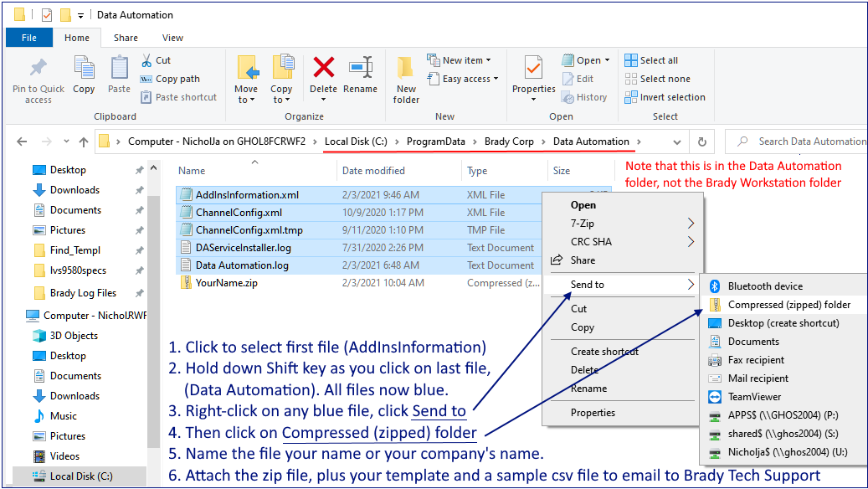Expand the address bar history dropdown
The height and width of the screenshot is (489, 868).
(677, 142)
